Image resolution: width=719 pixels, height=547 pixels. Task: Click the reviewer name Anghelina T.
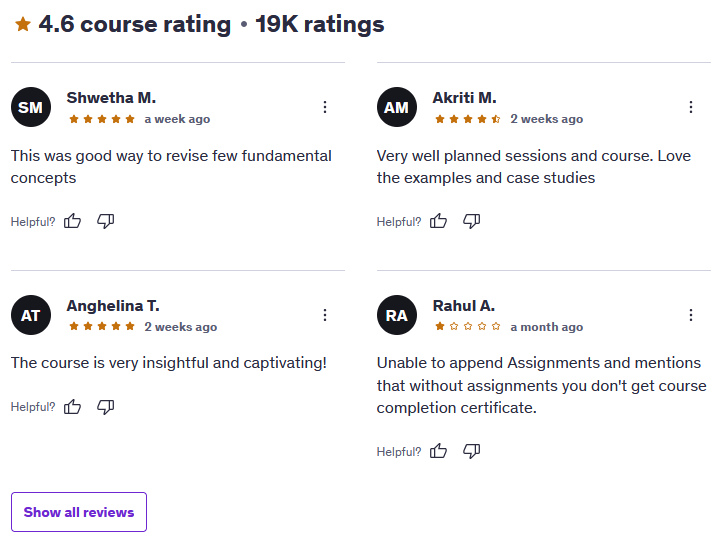pos(113,305)
